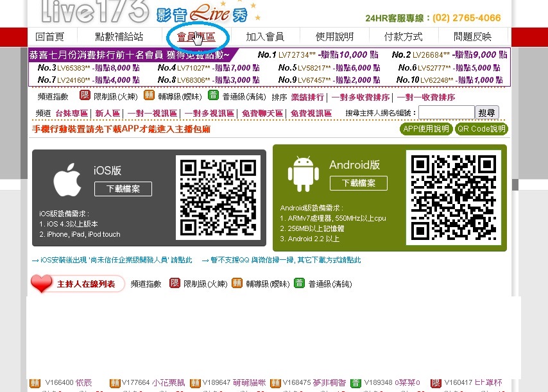Screen dimensions: 548x392
Task: Click Android 下載檔案 download button
Action: point(359,183)
